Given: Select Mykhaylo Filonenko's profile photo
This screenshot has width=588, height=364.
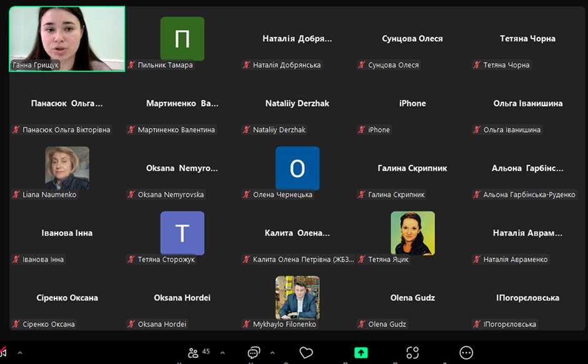Looking at the screenshot, I should pyautogui.click(x=297, y=297).
